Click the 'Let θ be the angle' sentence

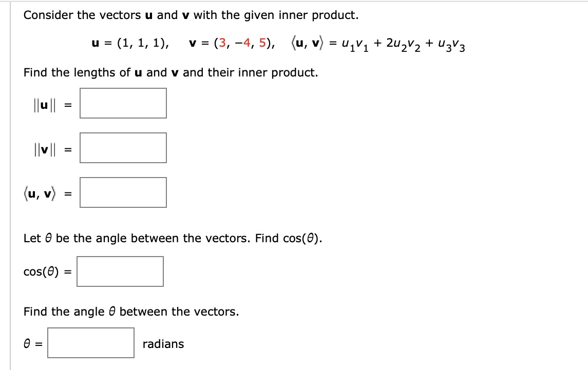[174, 238]
